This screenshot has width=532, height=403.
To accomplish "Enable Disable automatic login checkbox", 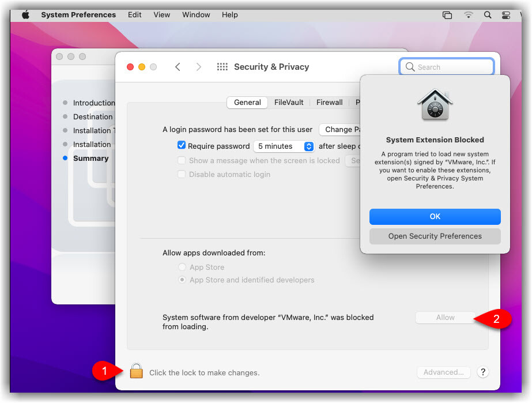I will click(182, 174).
